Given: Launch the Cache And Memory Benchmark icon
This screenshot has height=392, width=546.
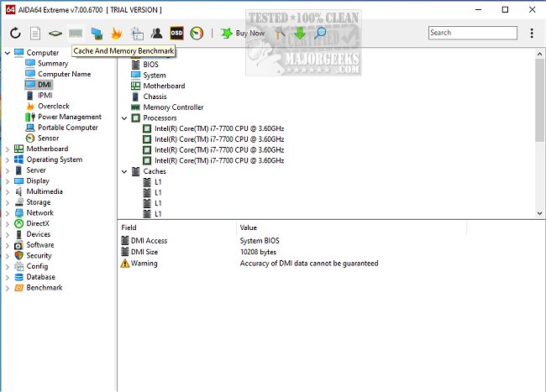Looking at the screenshot, I should pos(76,34).
